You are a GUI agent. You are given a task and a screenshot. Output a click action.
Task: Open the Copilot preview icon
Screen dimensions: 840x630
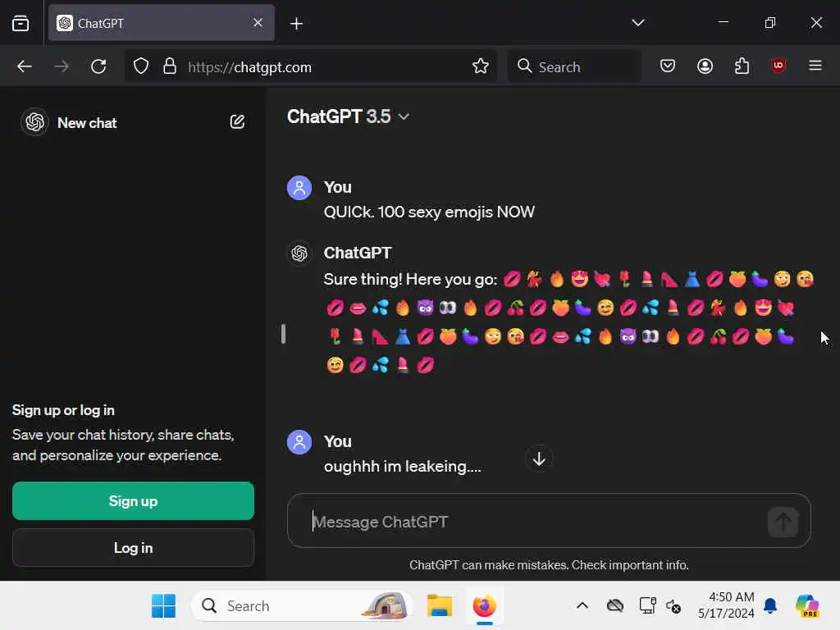(x=807, y=606)
